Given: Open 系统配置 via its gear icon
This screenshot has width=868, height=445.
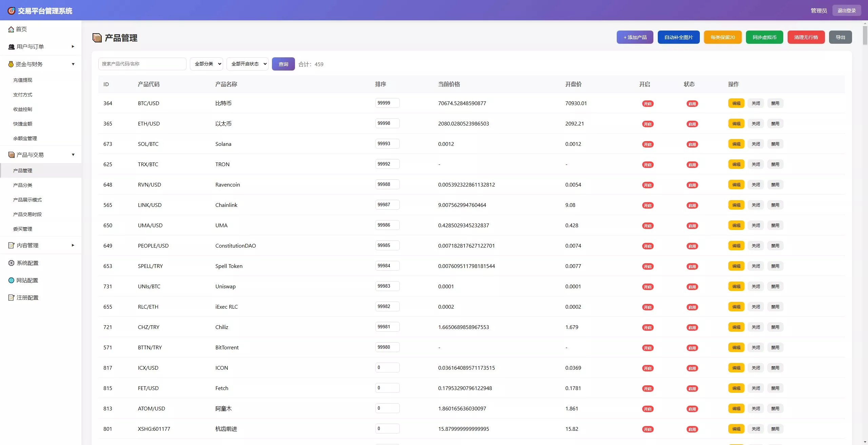Looking at the screenshot, I should pyautogui.click(x=12, y=263).
